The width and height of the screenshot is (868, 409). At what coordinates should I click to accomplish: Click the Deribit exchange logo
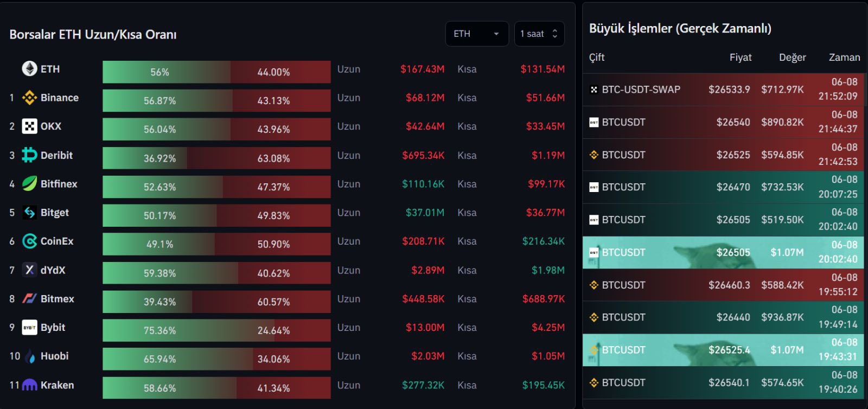(29, 155)
